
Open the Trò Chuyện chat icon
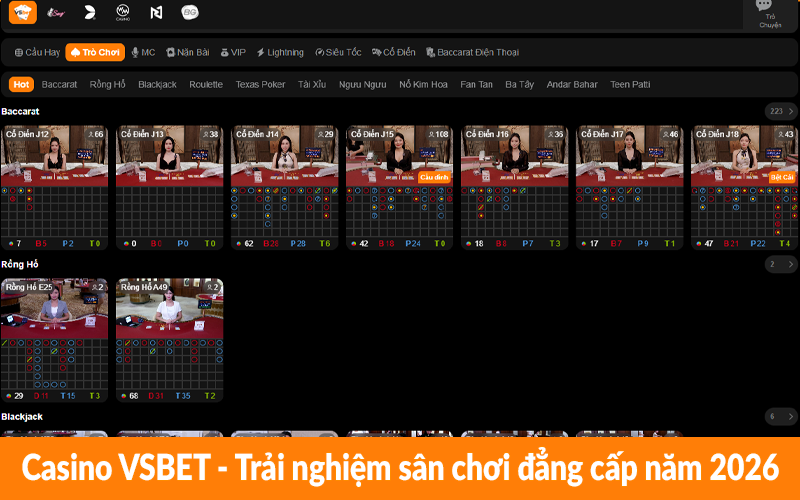(770, 14)
